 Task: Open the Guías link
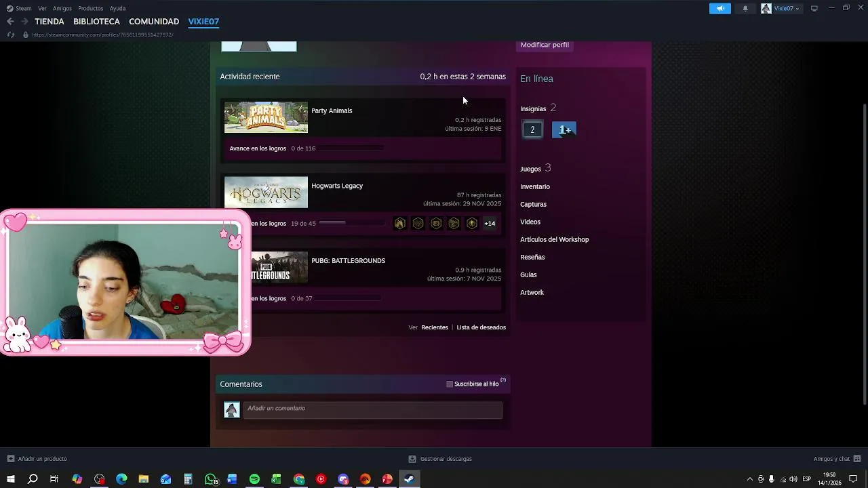pos(528,274)
